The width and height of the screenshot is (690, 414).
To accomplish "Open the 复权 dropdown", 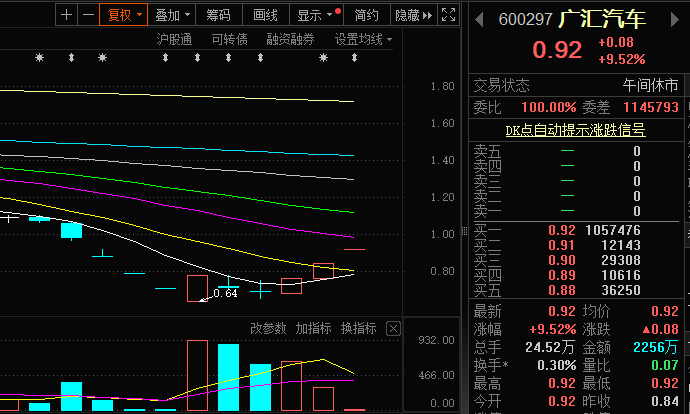I will click(123, 15).
